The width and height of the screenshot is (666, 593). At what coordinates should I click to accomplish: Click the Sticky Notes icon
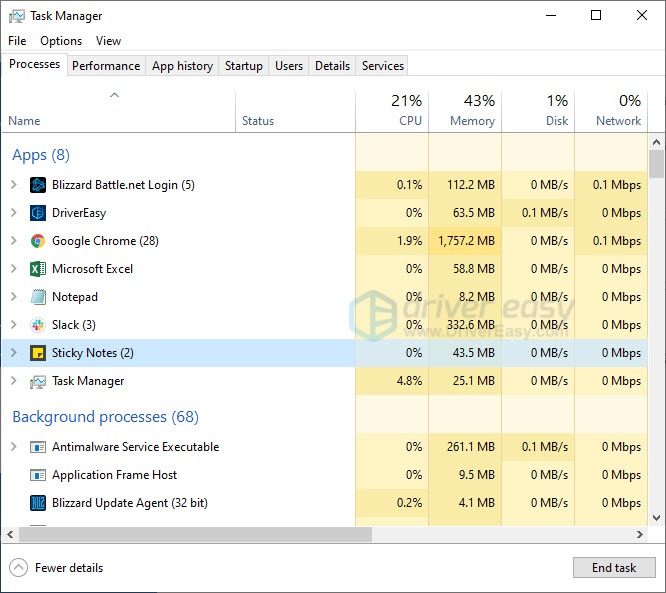[38, 353]
